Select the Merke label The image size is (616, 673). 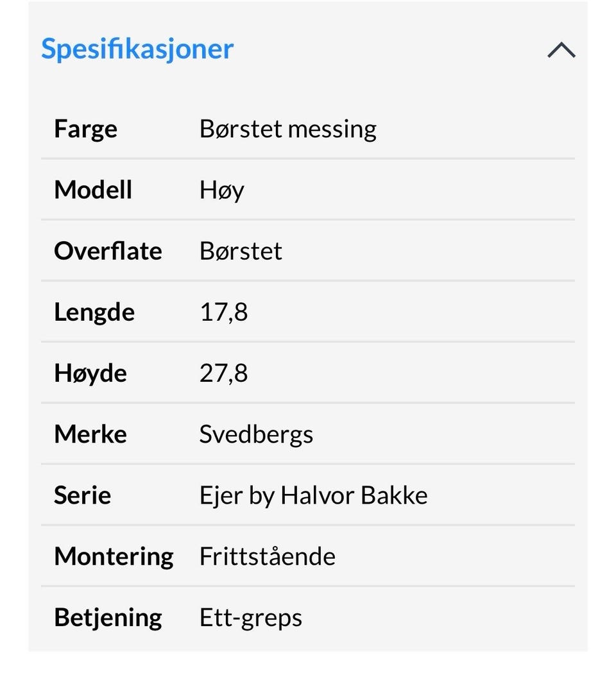point(90,434)
